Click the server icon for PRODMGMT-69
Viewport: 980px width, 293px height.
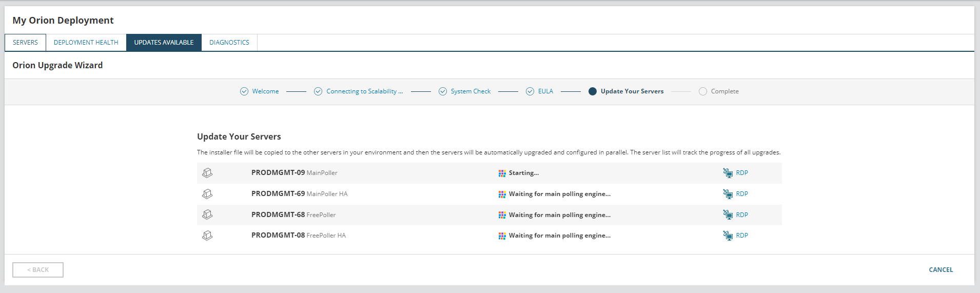(x=207, y=194)
